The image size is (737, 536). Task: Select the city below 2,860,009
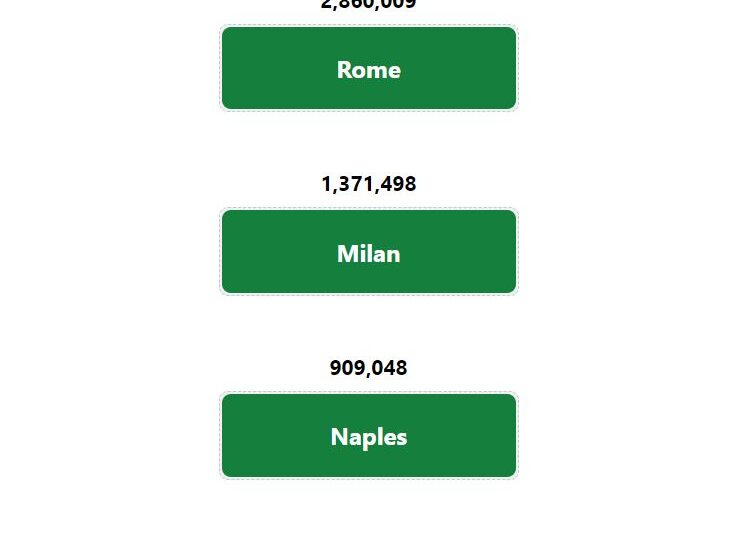pos(369,68)
